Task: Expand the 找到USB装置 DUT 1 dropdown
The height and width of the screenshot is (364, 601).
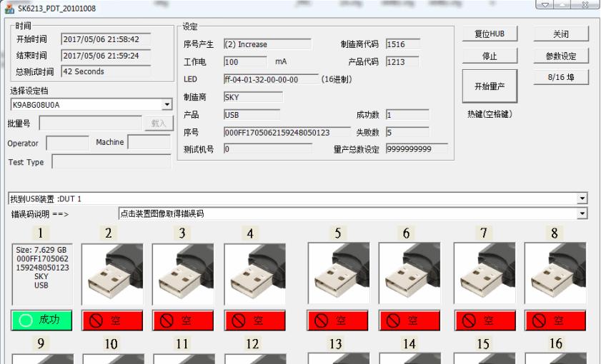Action: (x=581, y=198)
